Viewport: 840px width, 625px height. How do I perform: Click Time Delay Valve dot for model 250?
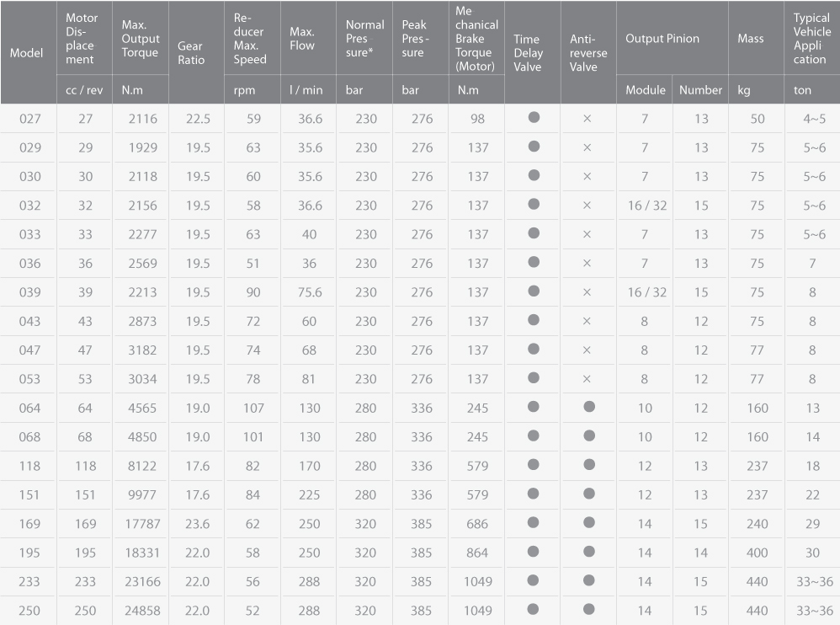[533, 609]
